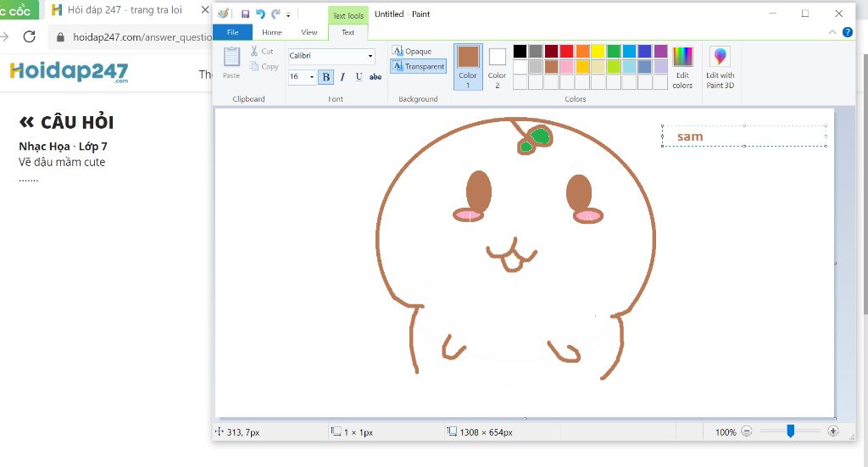Viewport: 868px width, 467px height.
Task: Pick the dark gray color swatch
Action: 536,52
